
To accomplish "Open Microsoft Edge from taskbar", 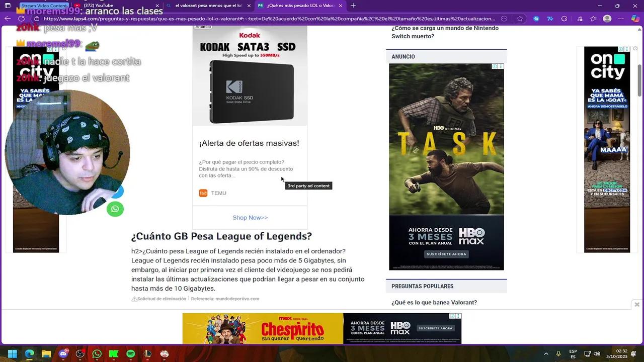I will (x=29, y=354).
